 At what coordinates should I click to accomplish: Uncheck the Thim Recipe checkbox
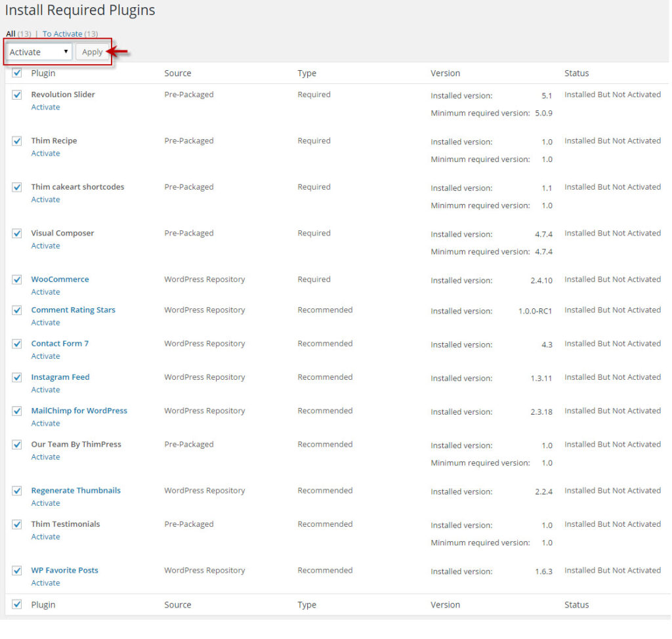(16, 141)
